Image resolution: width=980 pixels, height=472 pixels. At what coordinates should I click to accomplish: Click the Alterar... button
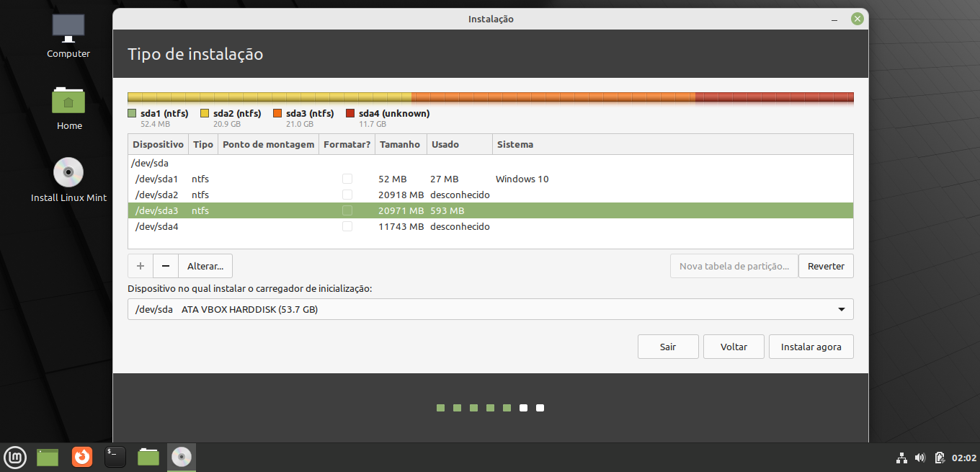tap(205, 266)
